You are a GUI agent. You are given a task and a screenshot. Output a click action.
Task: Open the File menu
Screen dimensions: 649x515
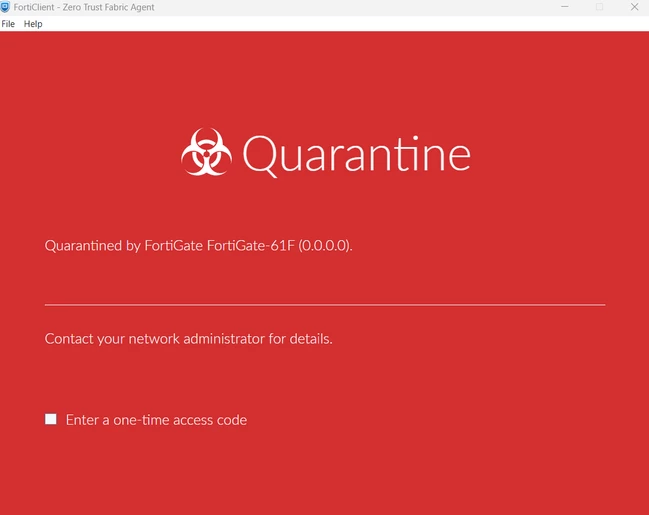coord(8,24)
